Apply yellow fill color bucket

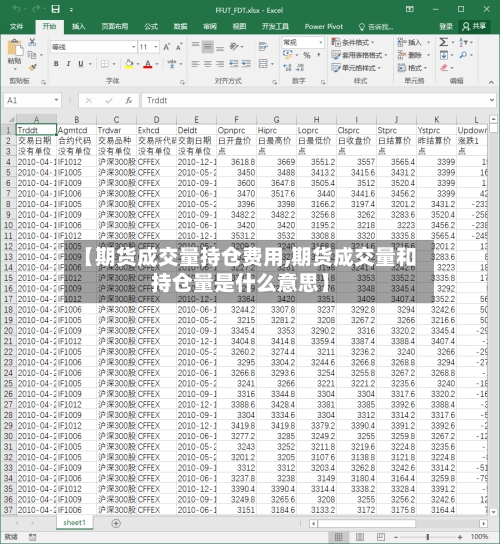[129, 64]
